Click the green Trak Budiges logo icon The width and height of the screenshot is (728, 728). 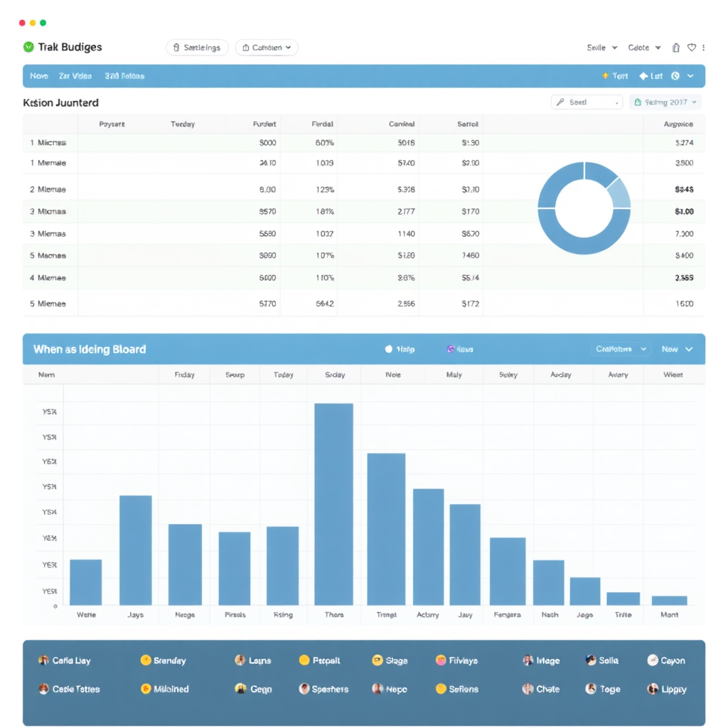coord(28,47)
